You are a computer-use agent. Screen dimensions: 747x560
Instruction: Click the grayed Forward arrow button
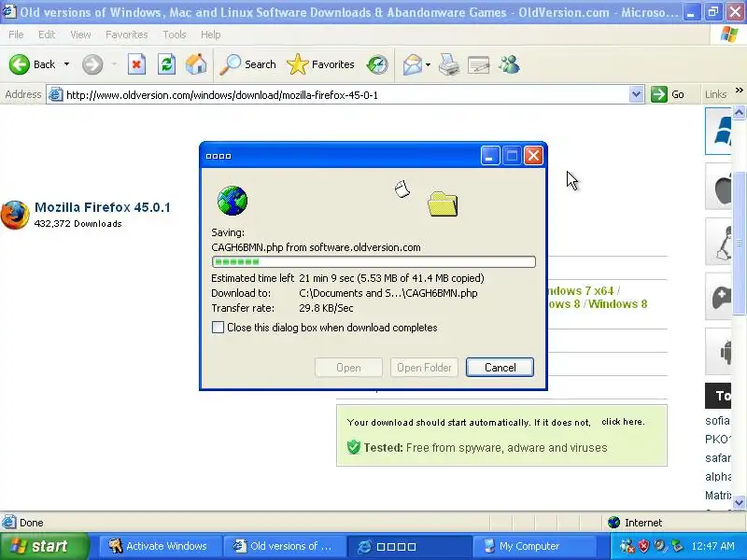tap(92, 64)
